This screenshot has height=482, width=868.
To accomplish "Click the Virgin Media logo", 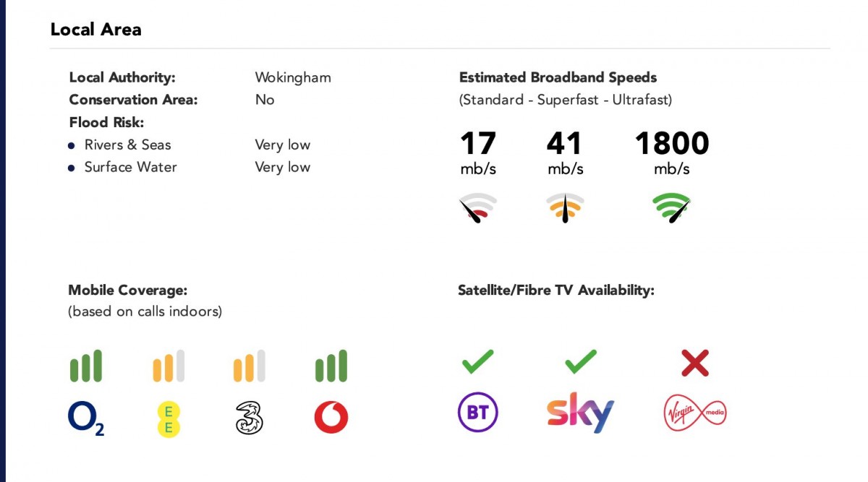I will [694, 413].
